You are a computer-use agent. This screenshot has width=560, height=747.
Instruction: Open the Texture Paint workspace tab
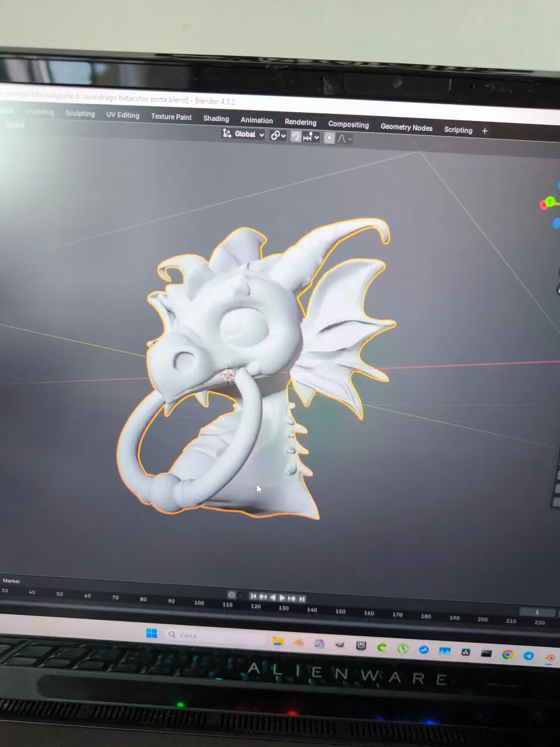[x=171, y=117]
